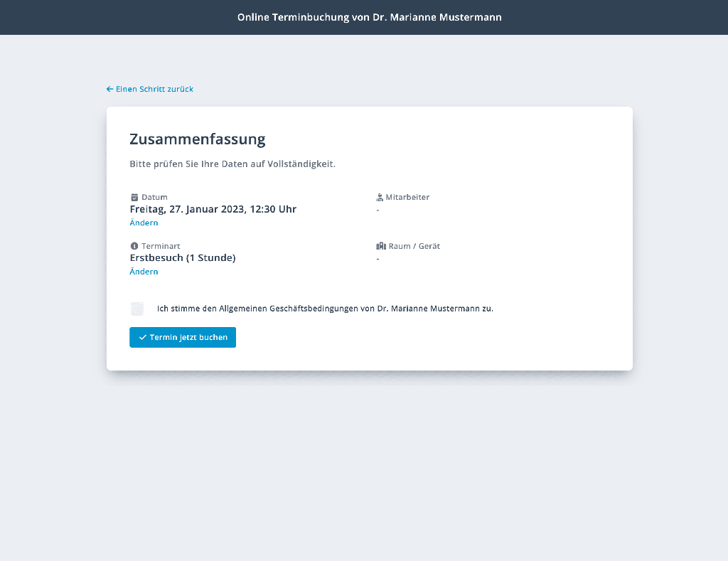
Task: Click Ändern under the date Freitag, 27. Januar
Action: coord(144,223)
